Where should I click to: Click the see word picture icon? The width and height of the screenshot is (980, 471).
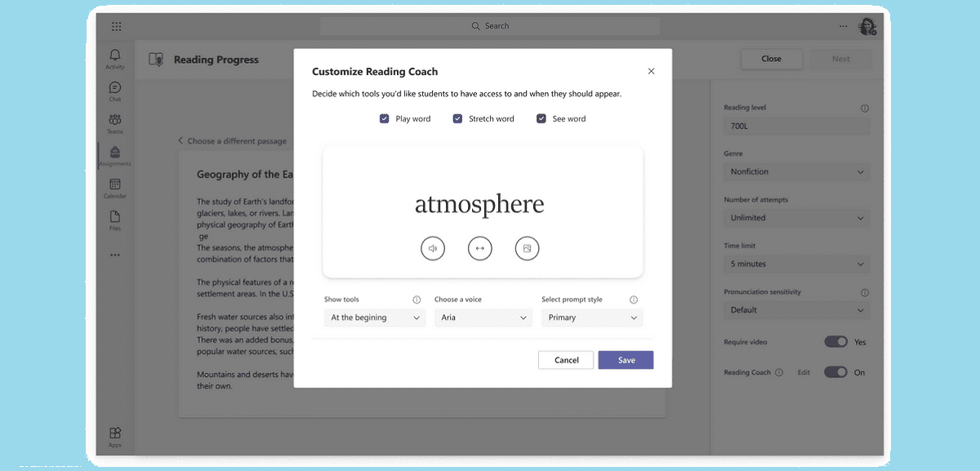coord(528,248)
